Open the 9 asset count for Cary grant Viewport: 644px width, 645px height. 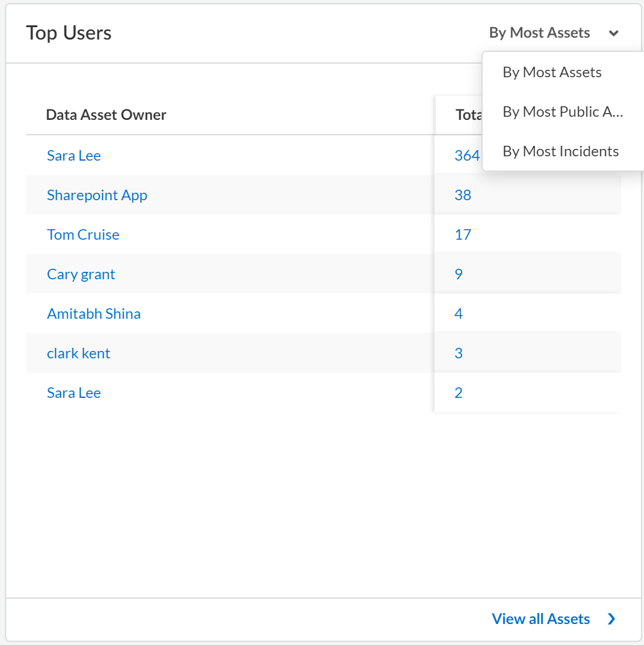tap(459, 274)
